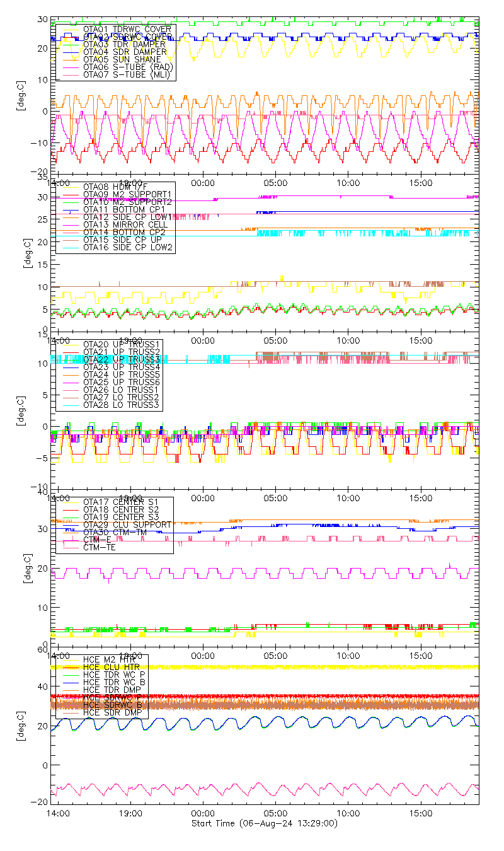Click the OTA29 CLU SUPPORT legend entry

(127, 524)
